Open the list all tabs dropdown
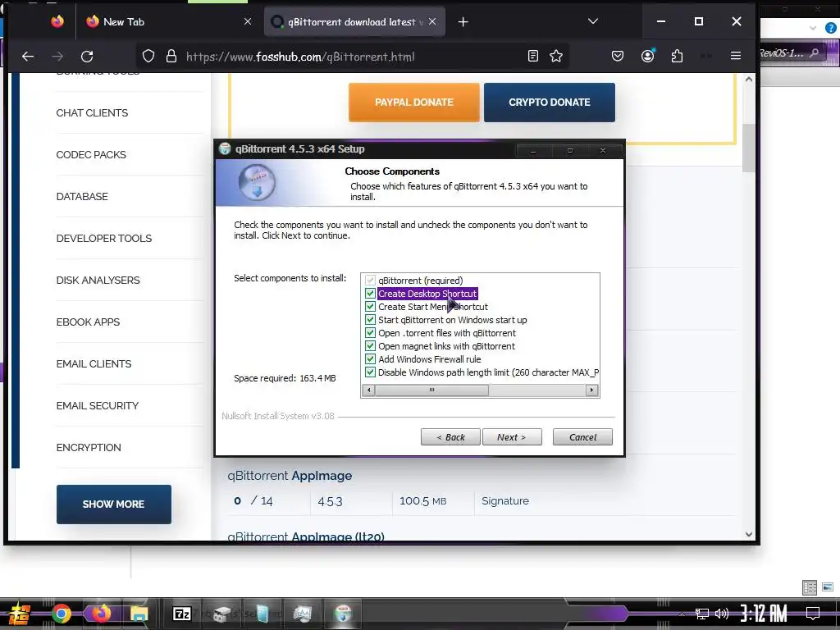840x630 pixels. (x=593, y=21)
